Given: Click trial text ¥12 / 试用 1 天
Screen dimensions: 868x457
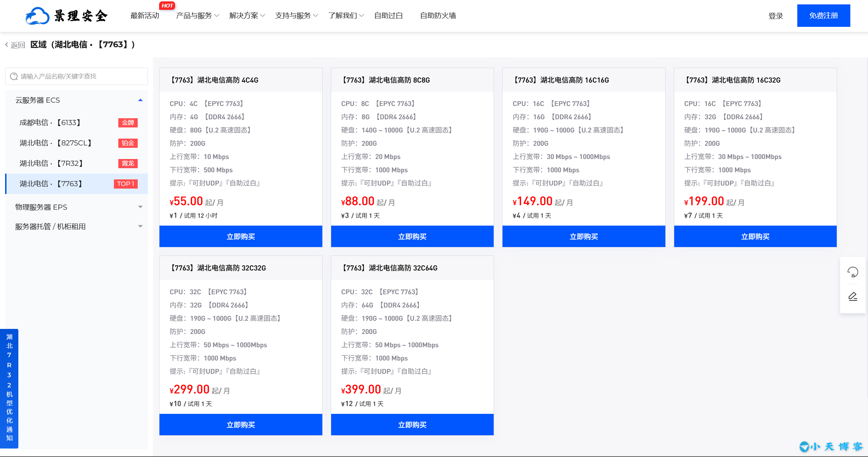Looking at the screenshot, I should pos(362,404).
